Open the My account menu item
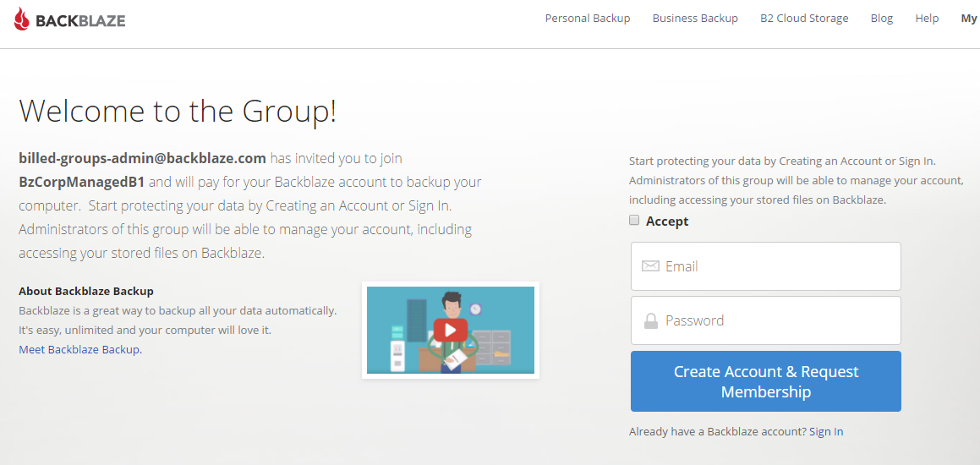The image size is (980, 465). click(x=969, y=18)
